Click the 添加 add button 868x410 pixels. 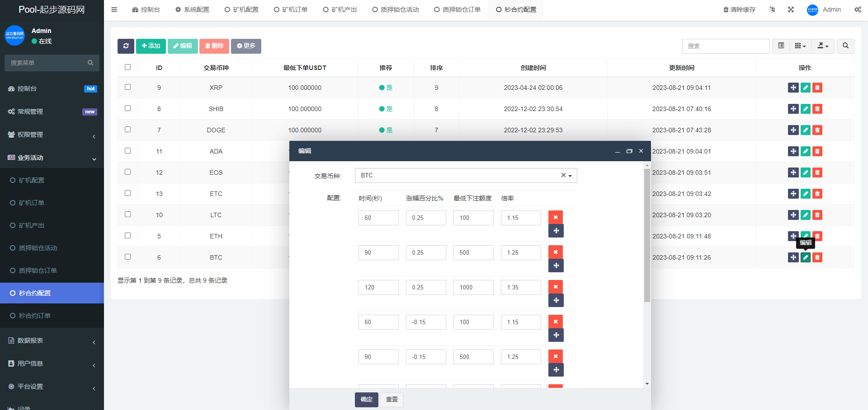pyautogui.click(x=151, y=46)
